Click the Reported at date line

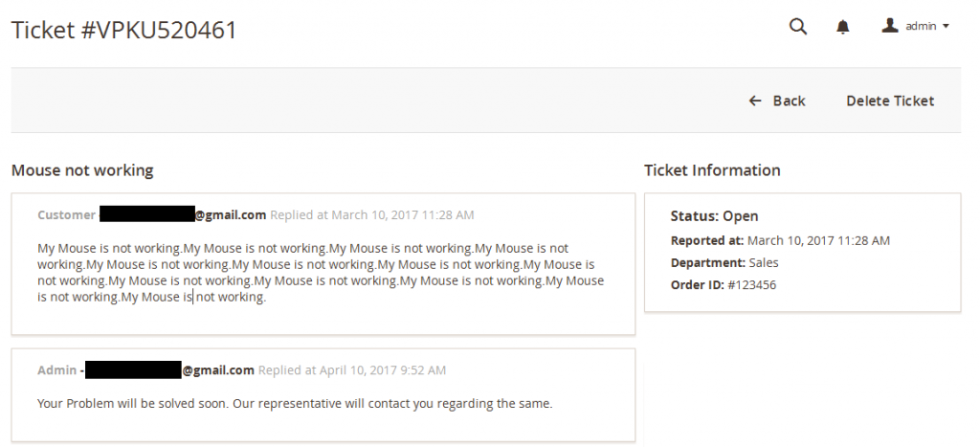pyautogui.click(x=780, y=240)
